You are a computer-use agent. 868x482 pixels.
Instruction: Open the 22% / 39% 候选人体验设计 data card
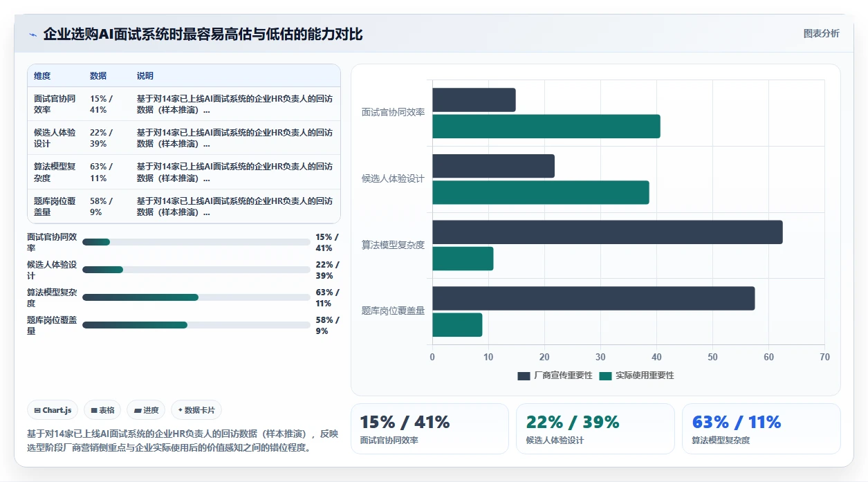click(595, 429)
